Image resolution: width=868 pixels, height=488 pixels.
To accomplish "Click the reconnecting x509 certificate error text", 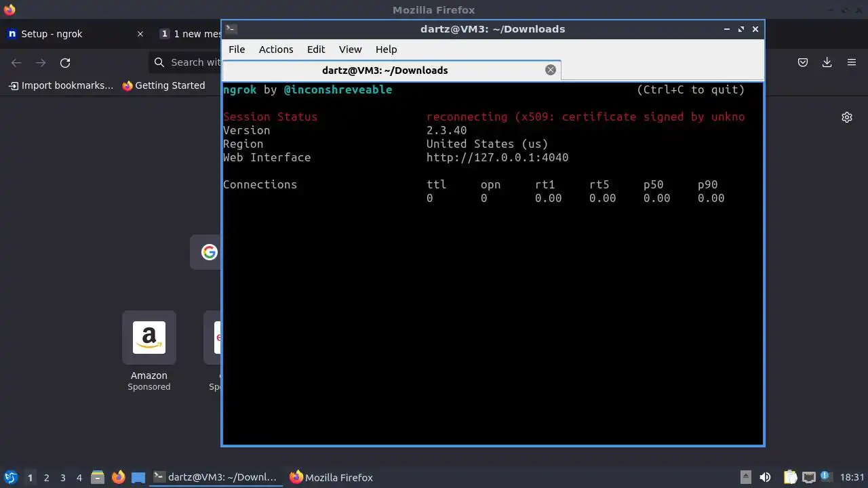I will (585, 117).
